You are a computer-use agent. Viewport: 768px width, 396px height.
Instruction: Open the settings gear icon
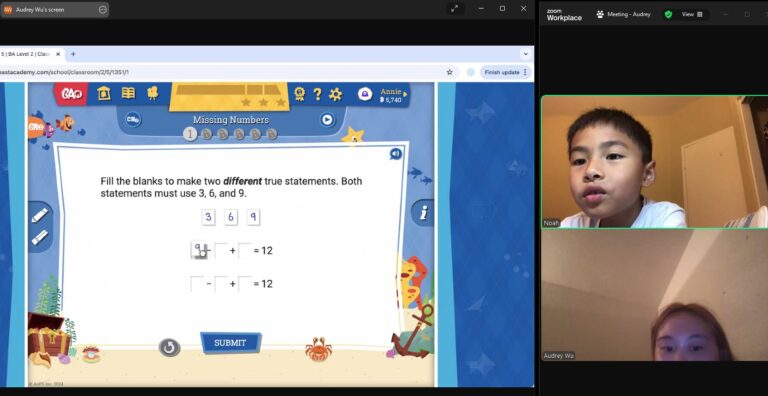[336, 94]
